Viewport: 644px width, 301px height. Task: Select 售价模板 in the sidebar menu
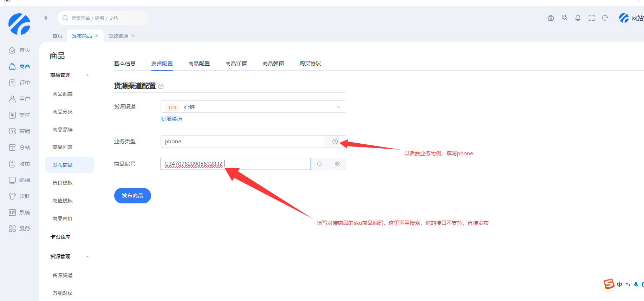pos(63,183)
